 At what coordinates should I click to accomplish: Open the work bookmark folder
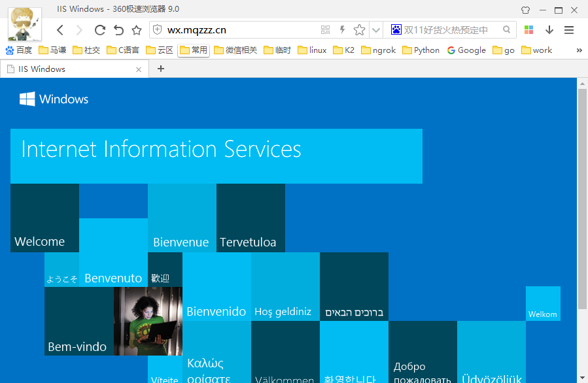pyautogui.click(x=536, y=50)
